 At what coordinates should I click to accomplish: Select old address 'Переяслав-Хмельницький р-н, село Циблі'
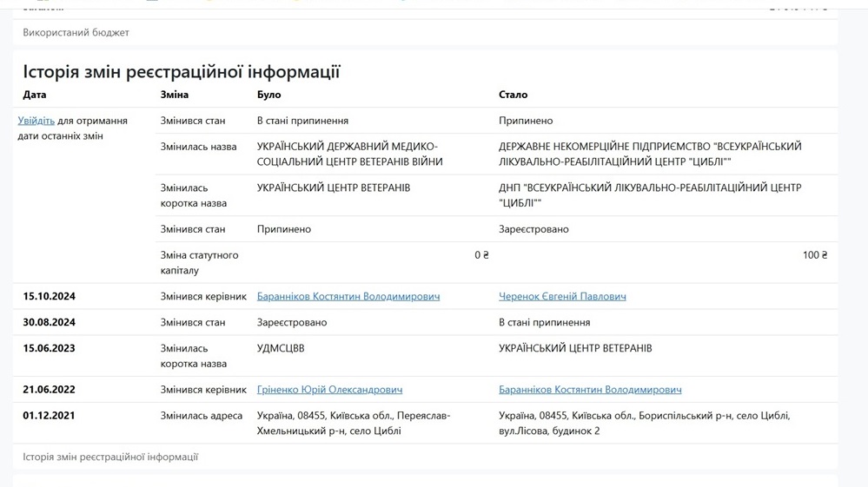coord(354,424)
